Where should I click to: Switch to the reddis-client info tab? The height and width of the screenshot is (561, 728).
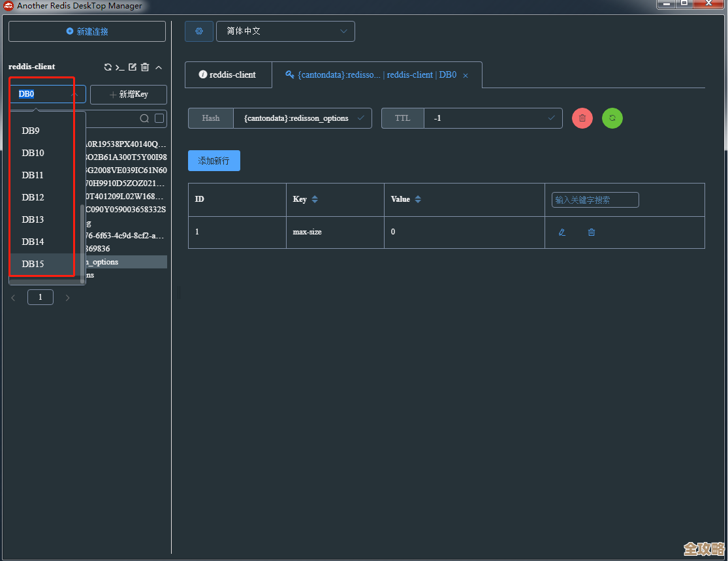[228, 75]
